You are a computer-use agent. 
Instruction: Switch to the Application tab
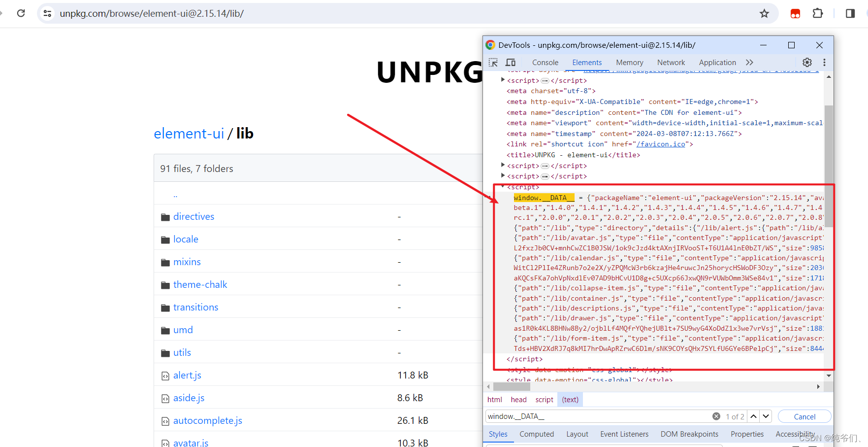point(717,63)
